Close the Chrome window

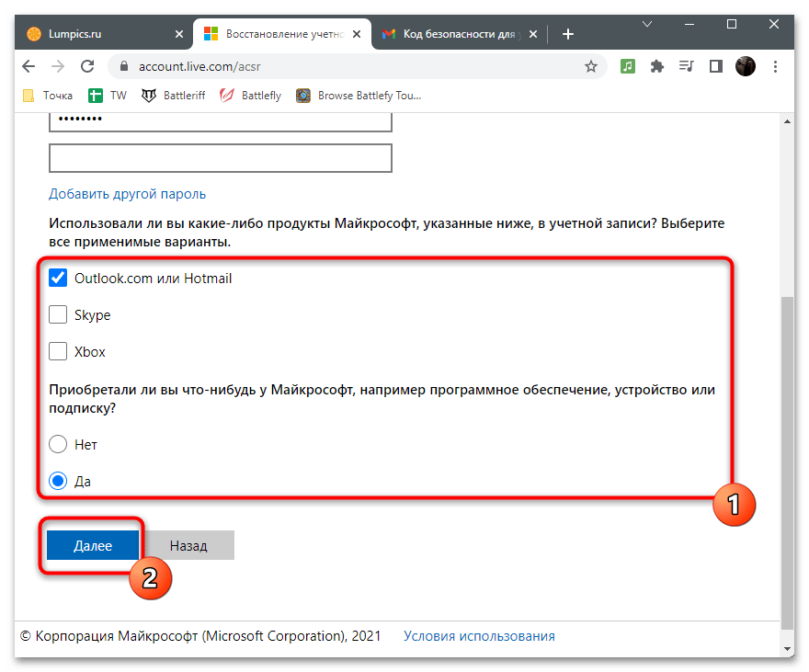click(x=773, y=24)
